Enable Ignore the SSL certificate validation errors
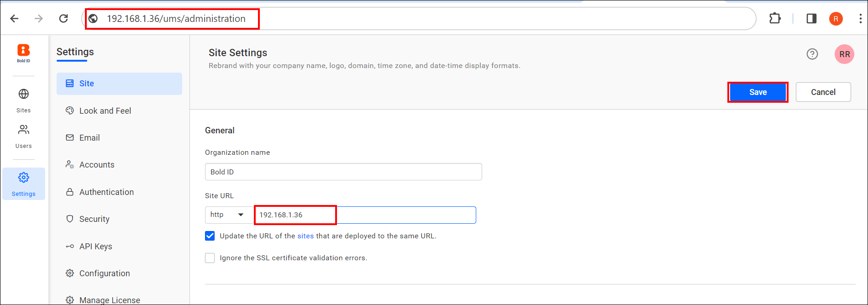Image resolution: width=868 pixels, height=305 pixels. [x=210, y=258]
